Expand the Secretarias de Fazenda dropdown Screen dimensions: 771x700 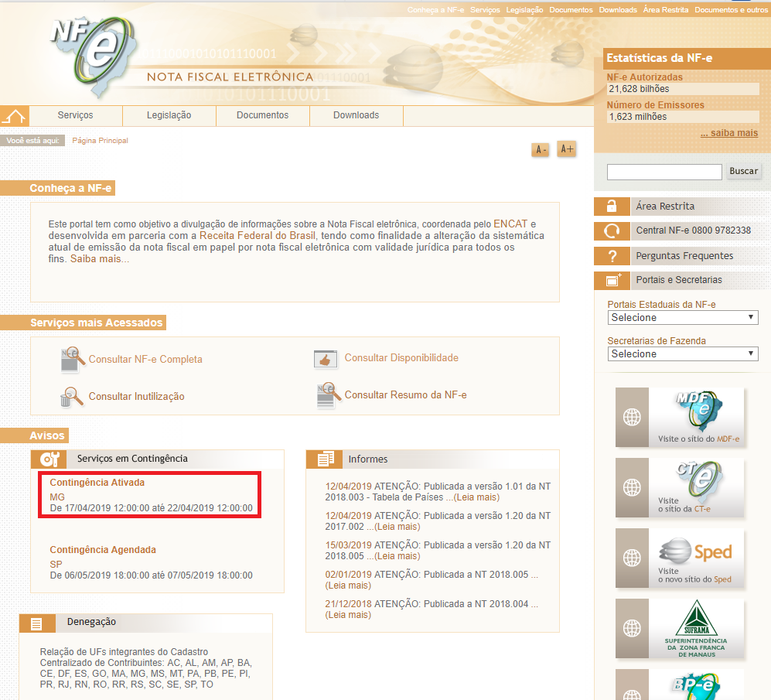(x=683, y=354)
